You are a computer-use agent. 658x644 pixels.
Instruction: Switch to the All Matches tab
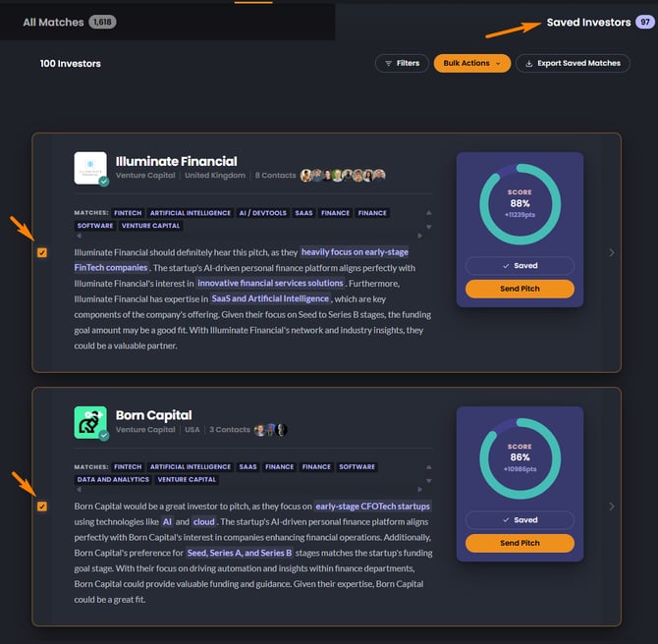coord(70,23)
